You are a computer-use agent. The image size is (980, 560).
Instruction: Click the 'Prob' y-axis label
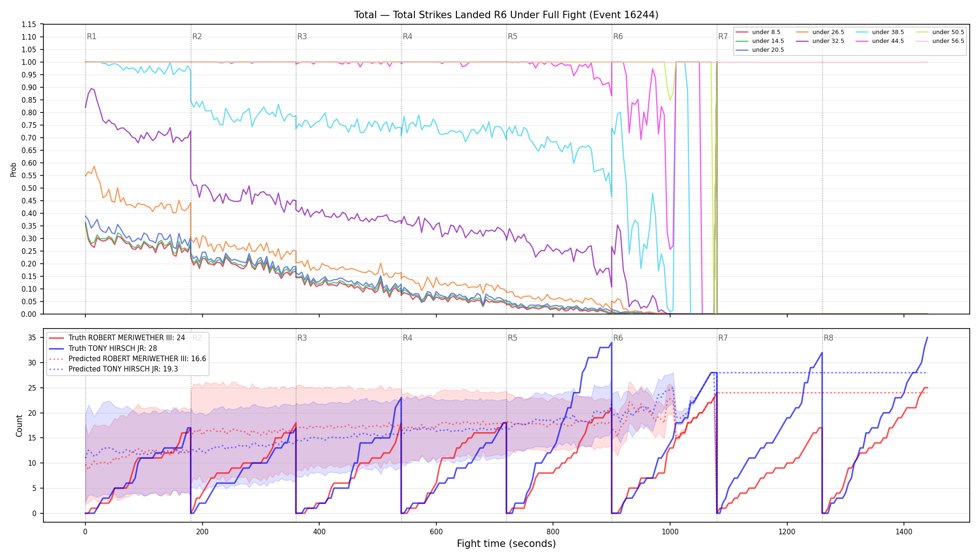[x=13, y=169]
